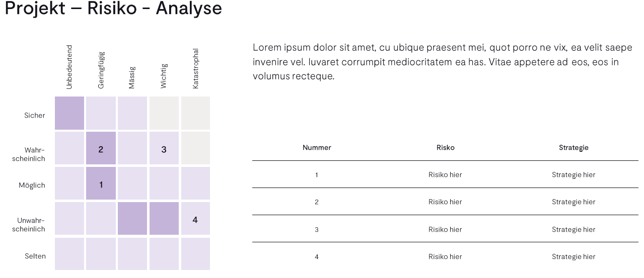Select Strategie hier in row 3
Viewport: 644px width, 278px height.
coord(574,229)
